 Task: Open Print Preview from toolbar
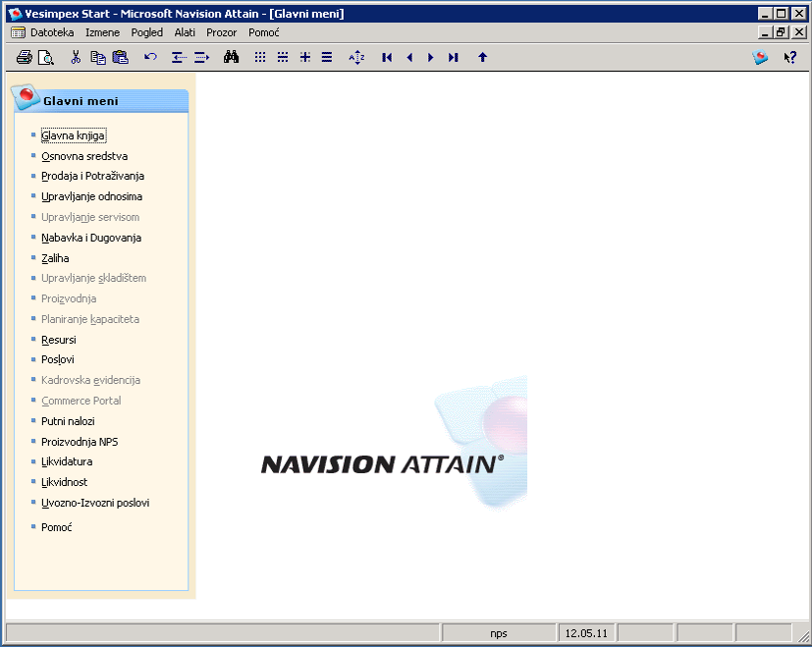46,57
